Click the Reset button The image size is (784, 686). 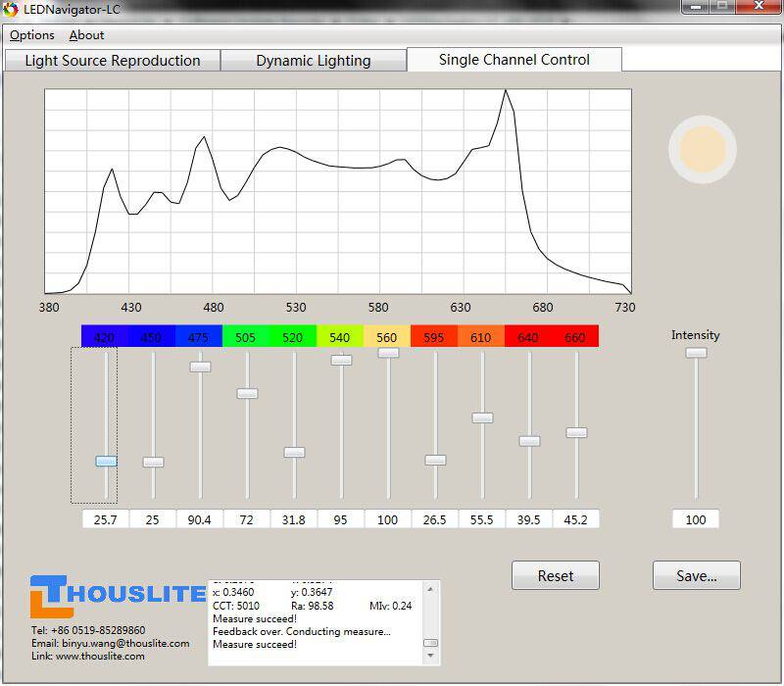(556, 575)
